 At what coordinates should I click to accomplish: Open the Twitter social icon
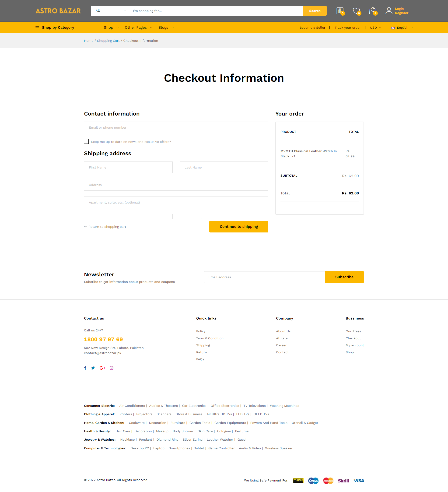point(93,368)
